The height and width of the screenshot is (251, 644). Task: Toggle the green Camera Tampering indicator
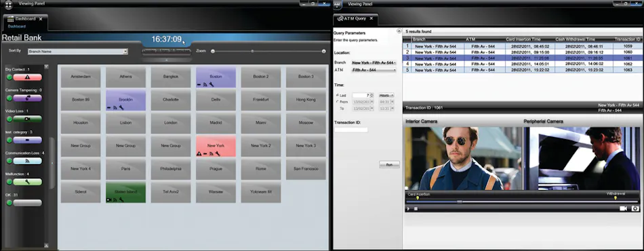tap(9, 98)
